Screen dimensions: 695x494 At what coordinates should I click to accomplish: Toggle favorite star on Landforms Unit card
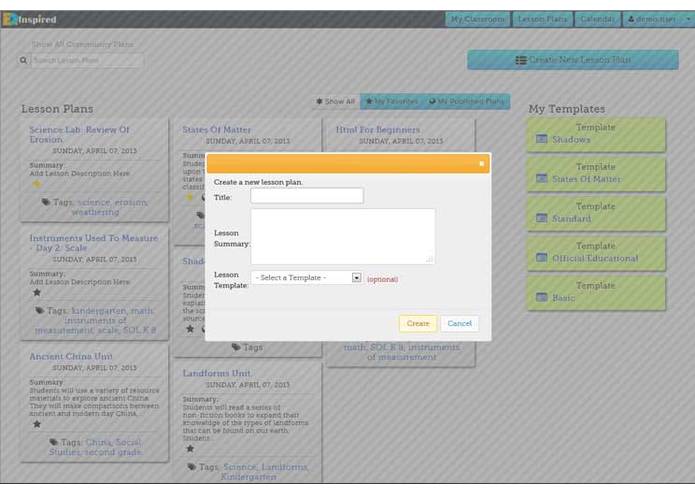click(190, 448)
